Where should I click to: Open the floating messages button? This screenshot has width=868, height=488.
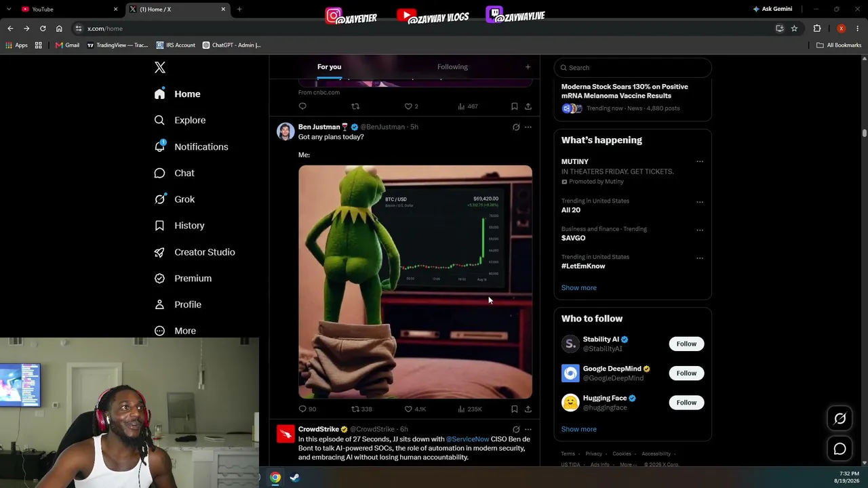(840, 449)
